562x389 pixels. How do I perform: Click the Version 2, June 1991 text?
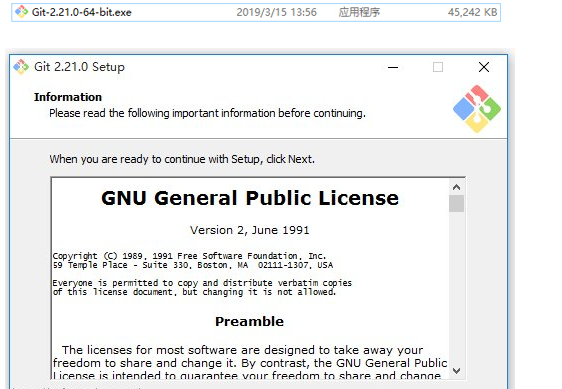(x=249, y=230)
